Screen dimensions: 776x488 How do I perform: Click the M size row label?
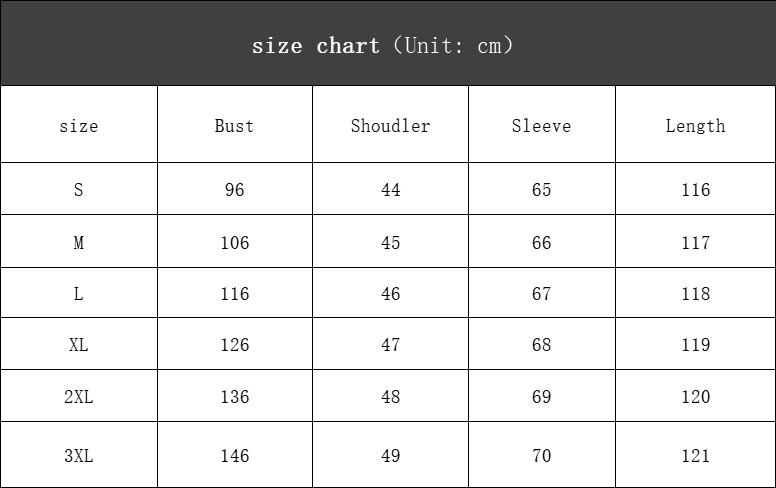point(79,243)
